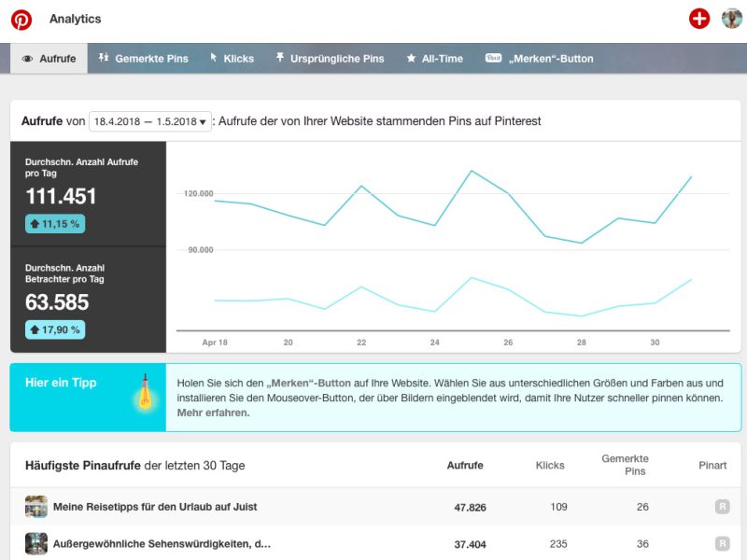Screen dimensions: 747x560
Task: Click the 17,90 % increase badge
Action: [x=54, y=329]
